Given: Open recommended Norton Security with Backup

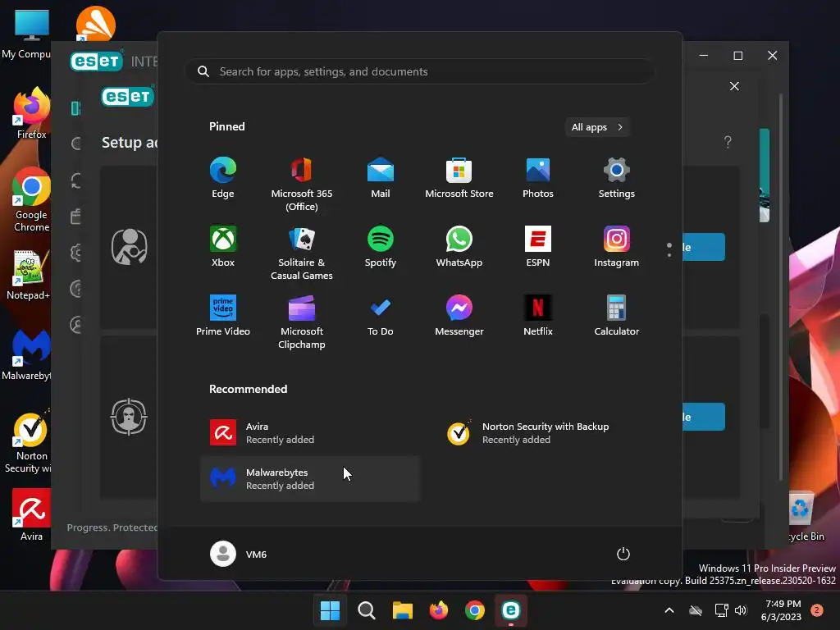Looking at the screenshot, I should click(x=546, y=433).
